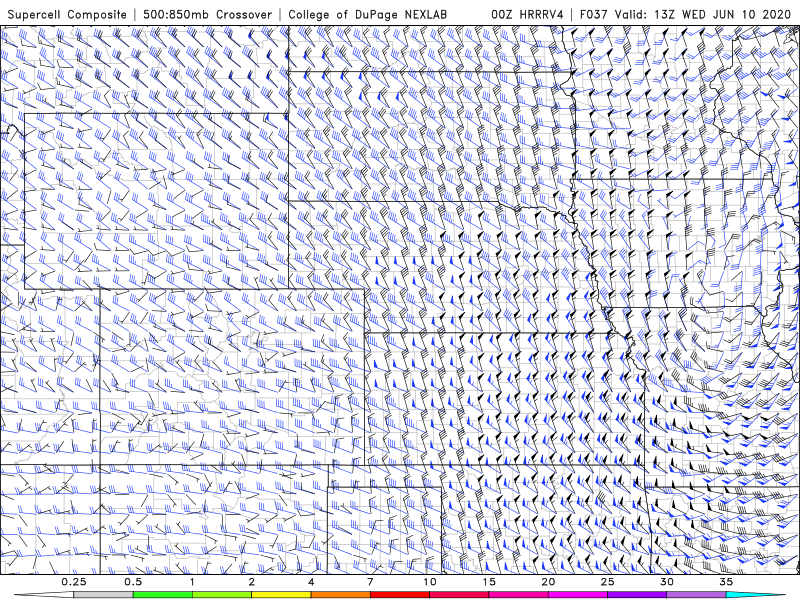Click the colorbar label 4

tap(311, 582)
